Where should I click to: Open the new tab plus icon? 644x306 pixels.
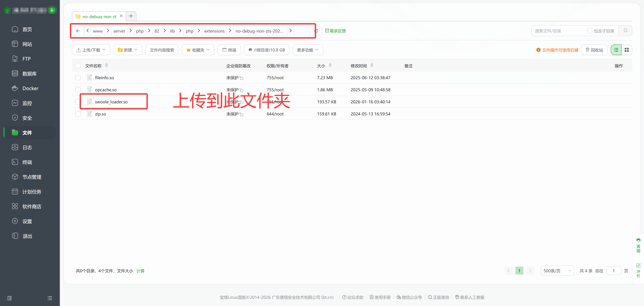point(131,16)
